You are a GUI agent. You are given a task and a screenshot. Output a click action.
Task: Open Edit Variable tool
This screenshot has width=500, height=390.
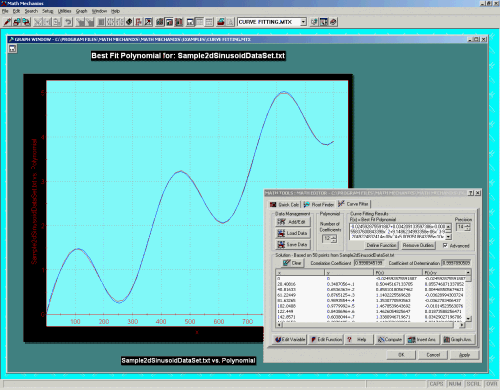(x=290, y=339)
